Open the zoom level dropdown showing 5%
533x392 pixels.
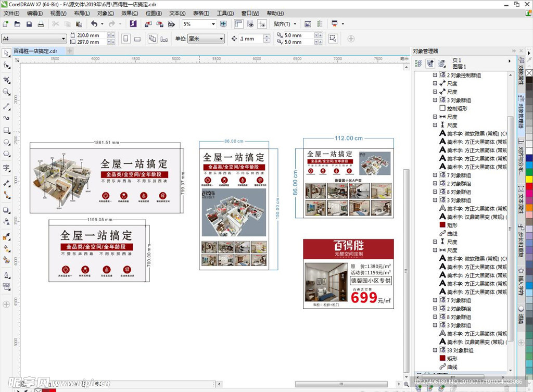pos(213,24)
